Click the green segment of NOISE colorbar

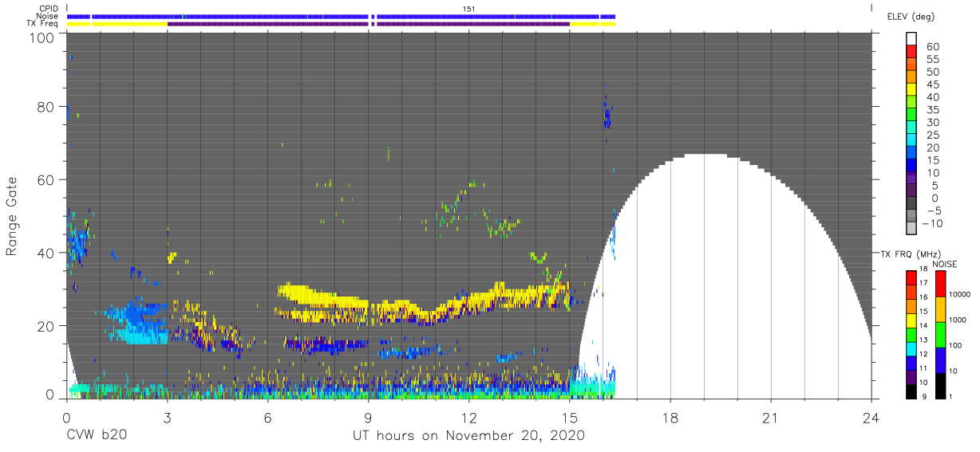pos(940,335)
